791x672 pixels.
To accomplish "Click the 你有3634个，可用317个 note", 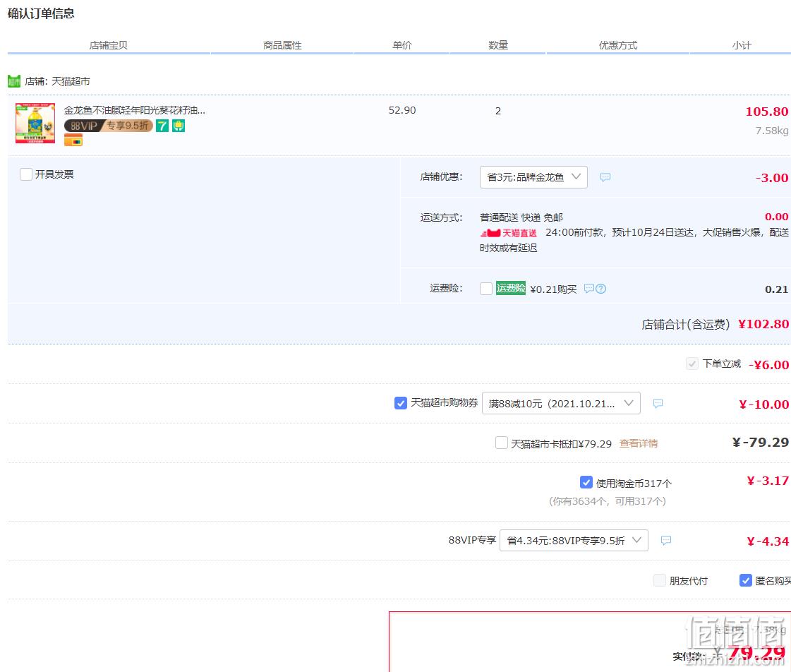I will [x=608, y=501].
